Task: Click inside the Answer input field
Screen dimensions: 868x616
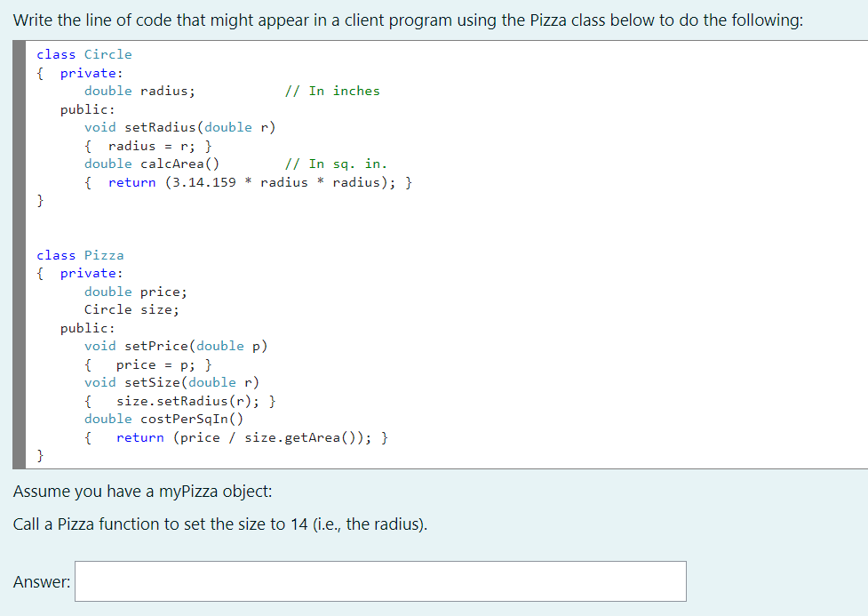Action: [380, 581]
